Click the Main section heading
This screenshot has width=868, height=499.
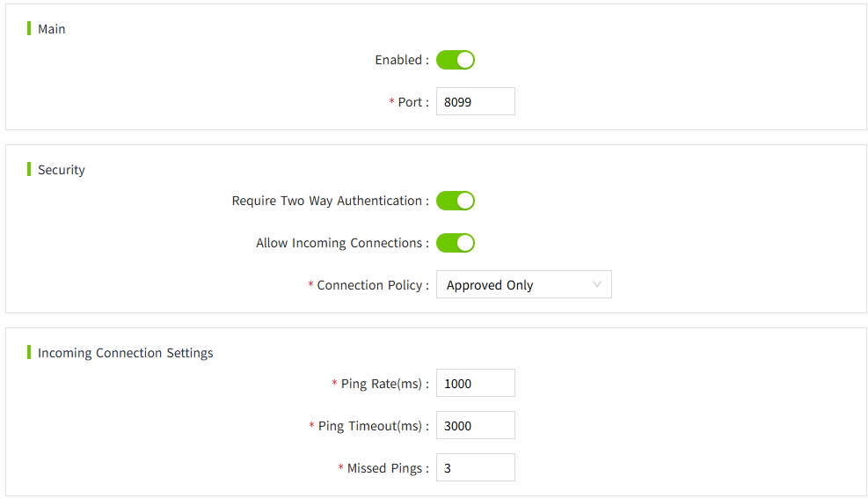pos(51,29)
